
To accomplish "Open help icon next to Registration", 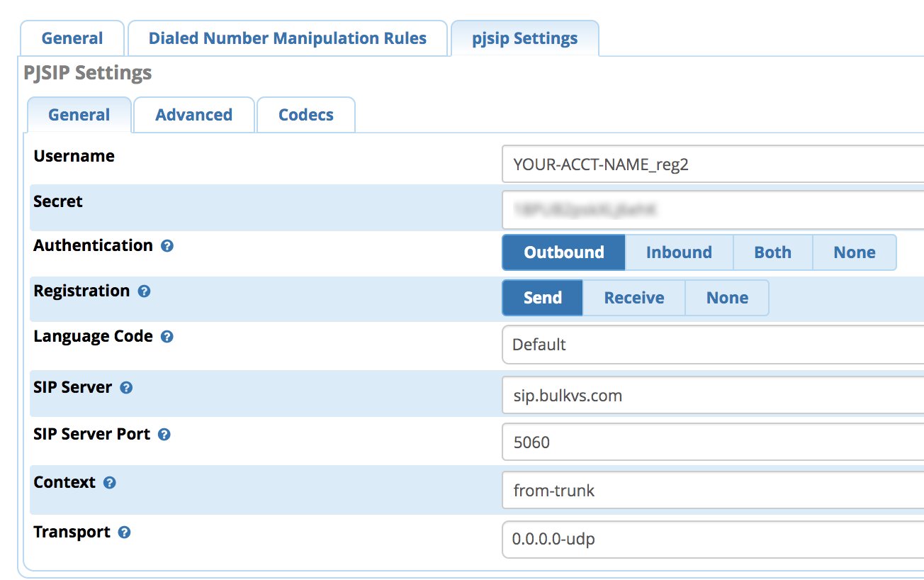I will (x=144, y=291).
